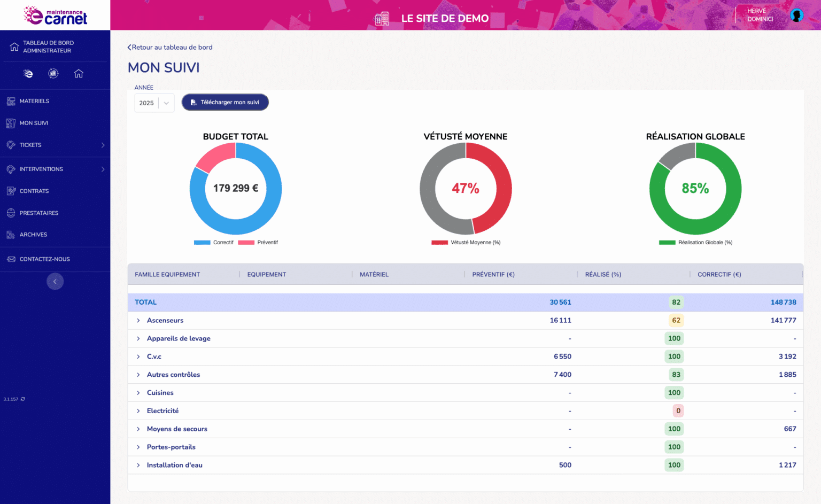
Task: Click the user avatar profile icon
Action: (796, 15)
